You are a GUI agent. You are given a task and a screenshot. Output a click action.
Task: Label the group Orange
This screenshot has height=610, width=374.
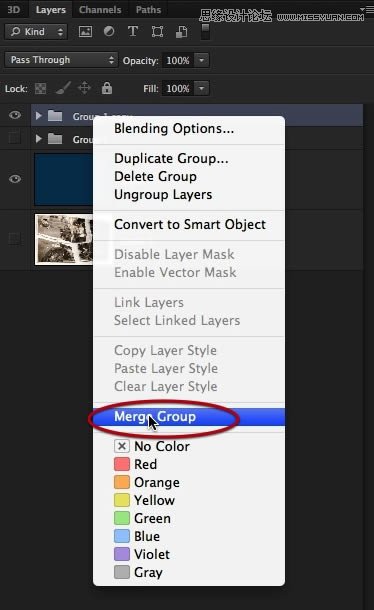point(189,482)
